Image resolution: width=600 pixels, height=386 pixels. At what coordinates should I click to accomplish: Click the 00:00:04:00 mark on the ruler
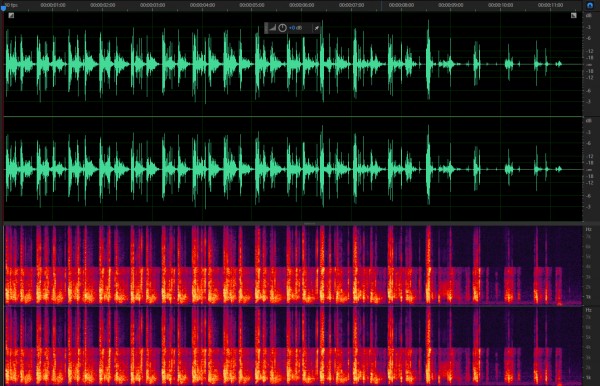pyautogui.click(x=202, y=5)
